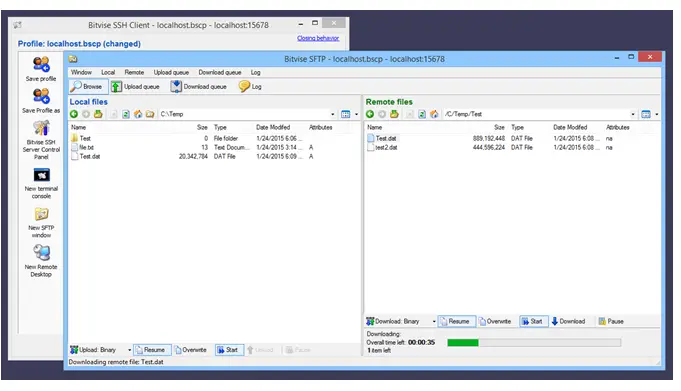Click the folder icon beside the local path
The height and width of the screenshot is (391, 681).
(150, 114)
